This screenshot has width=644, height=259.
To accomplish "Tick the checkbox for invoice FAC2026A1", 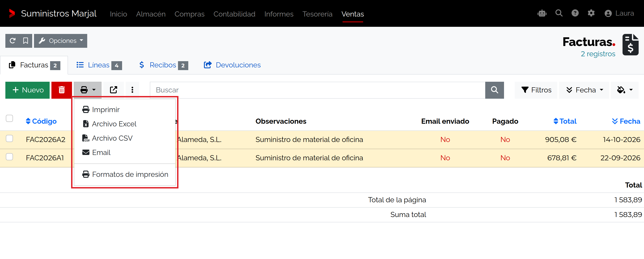I will pos(9,157).
